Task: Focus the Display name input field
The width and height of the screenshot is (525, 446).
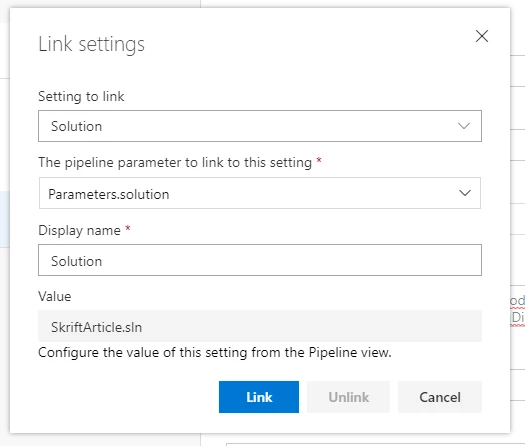Action: [260, 260]
